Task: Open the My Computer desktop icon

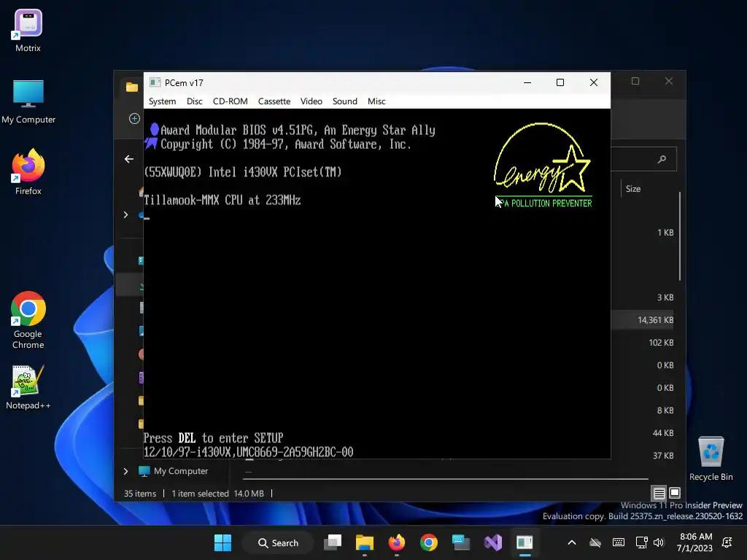Action: pyautogui.click(x=28, y=102)
